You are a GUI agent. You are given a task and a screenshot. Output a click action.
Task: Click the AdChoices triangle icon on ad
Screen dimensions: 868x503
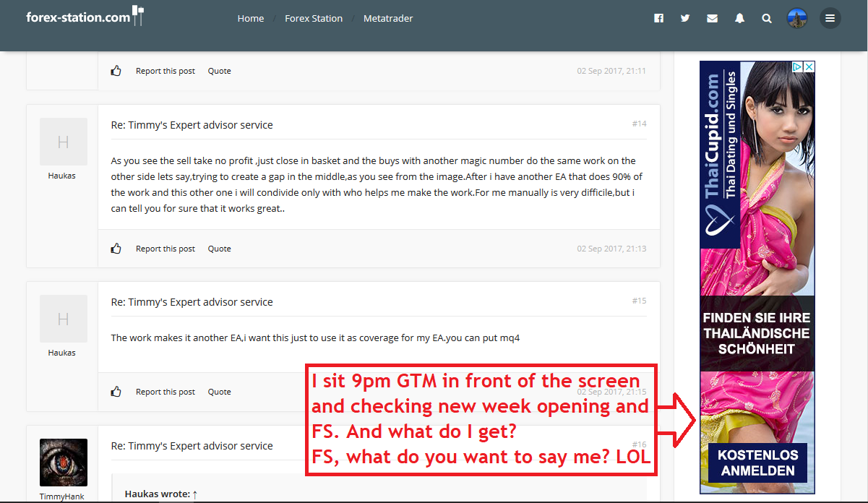coord(799,66)
